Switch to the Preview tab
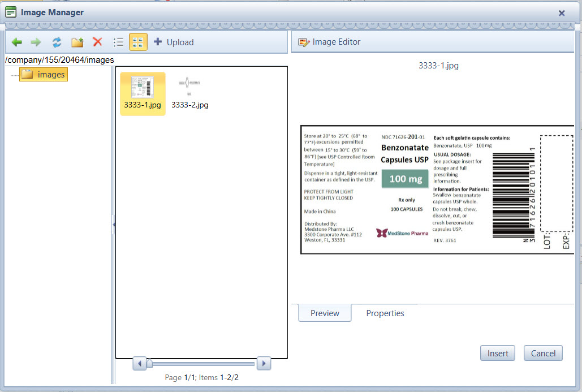Screen dimensions: 582x392 325,313
